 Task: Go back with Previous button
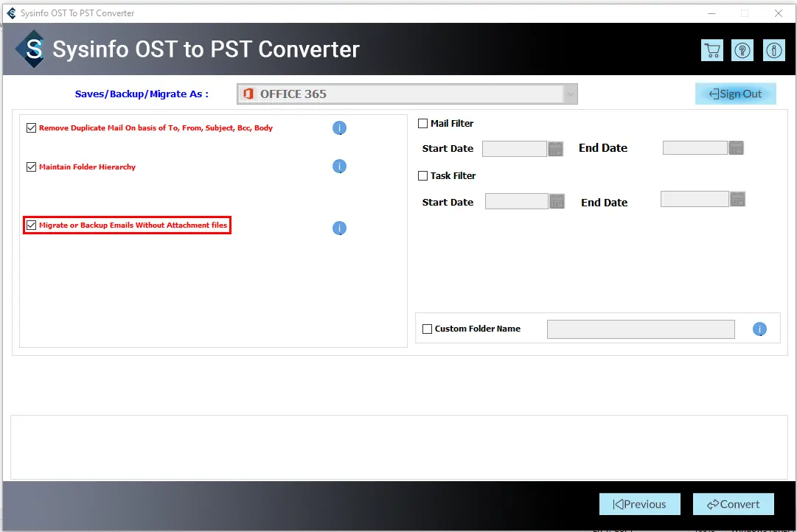pyautogui.click(x=640, y=504)
